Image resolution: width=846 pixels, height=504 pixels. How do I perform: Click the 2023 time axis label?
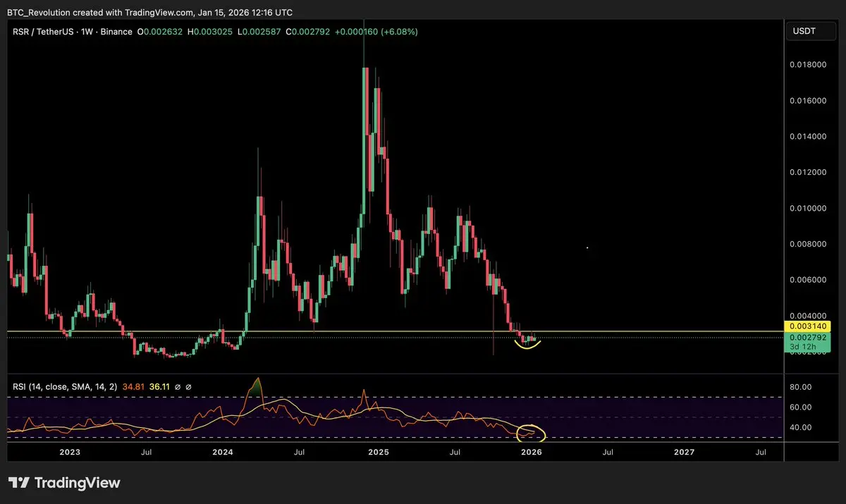[69, 452]
